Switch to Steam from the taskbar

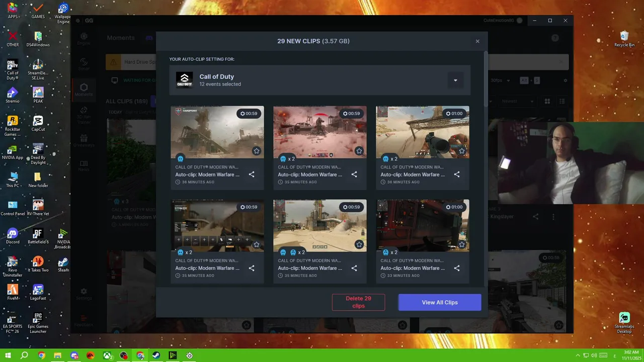click(157, 355)
